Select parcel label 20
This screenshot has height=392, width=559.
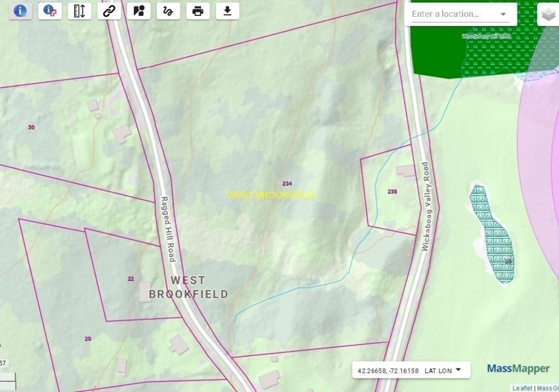coord(88,339)
